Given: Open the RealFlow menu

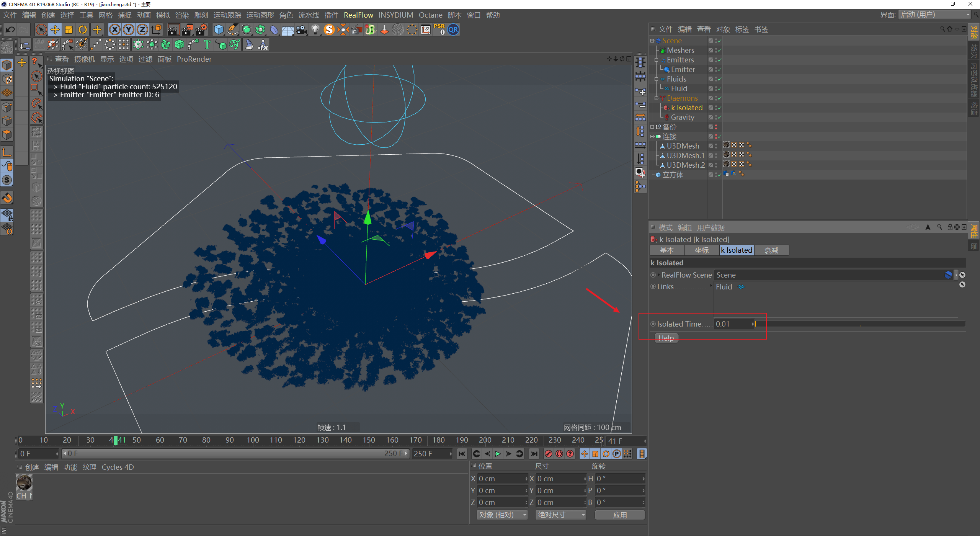Looking at the screenshot, I should click(358, 15).
